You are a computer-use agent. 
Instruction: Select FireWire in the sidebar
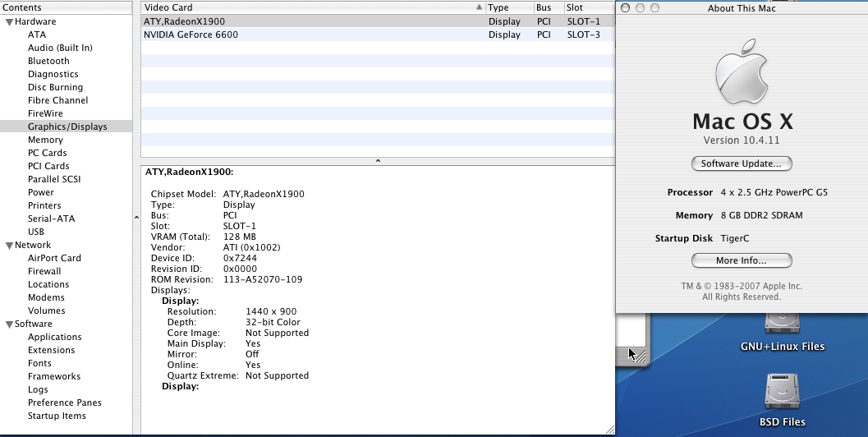click(45, 113)
